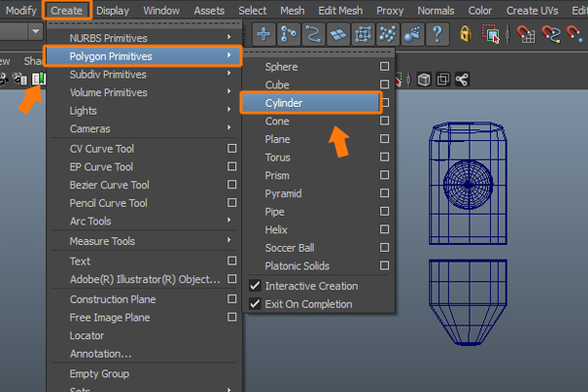Click the select by handle (plus) mask icon
588x392 pixels.
264,34
